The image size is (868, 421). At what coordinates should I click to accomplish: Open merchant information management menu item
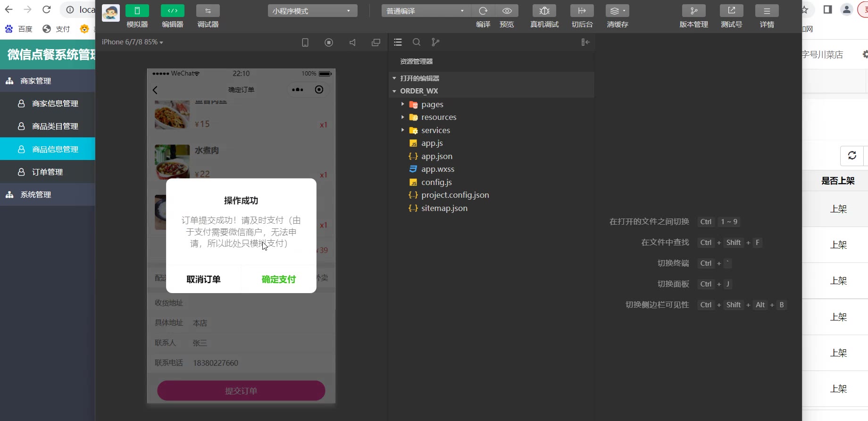(x=55, y=103)
